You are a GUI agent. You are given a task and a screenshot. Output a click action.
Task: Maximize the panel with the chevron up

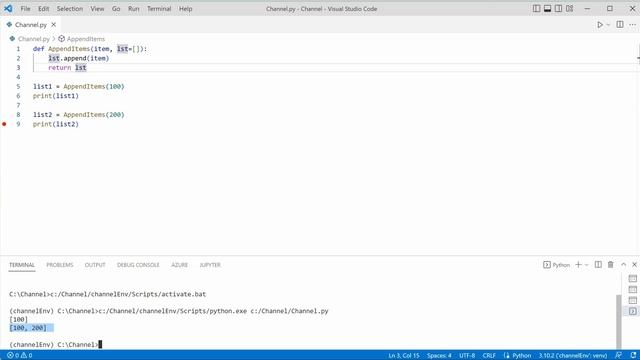point(623,265)
